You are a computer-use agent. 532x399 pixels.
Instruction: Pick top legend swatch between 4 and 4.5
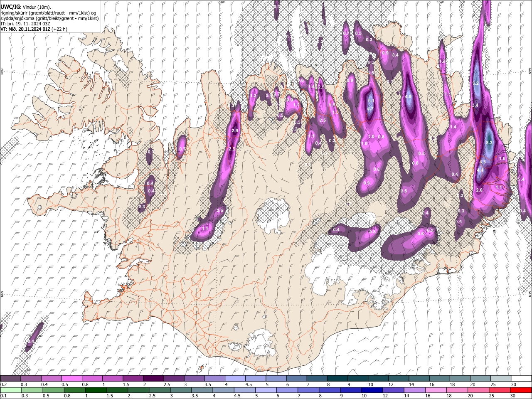coord(235,379)
